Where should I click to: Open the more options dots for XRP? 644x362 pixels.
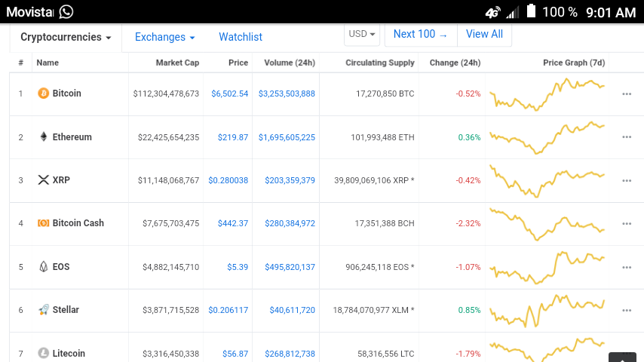[627, 181]
